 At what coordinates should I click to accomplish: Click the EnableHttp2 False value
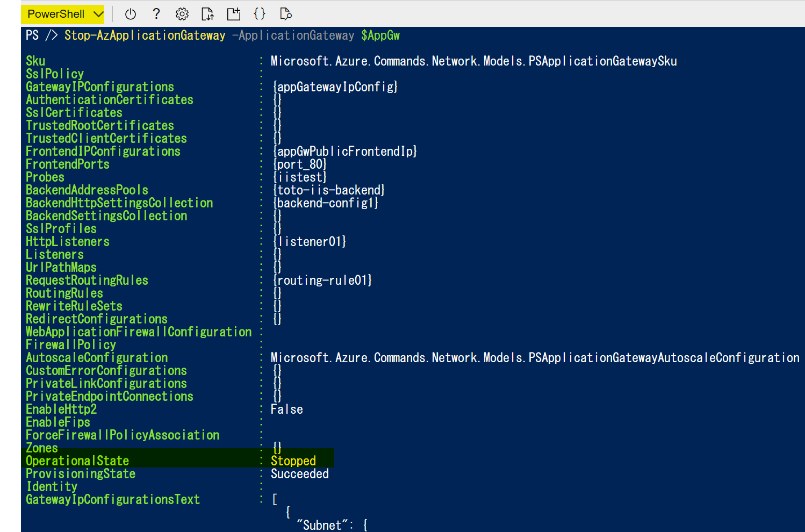(287, 409)
